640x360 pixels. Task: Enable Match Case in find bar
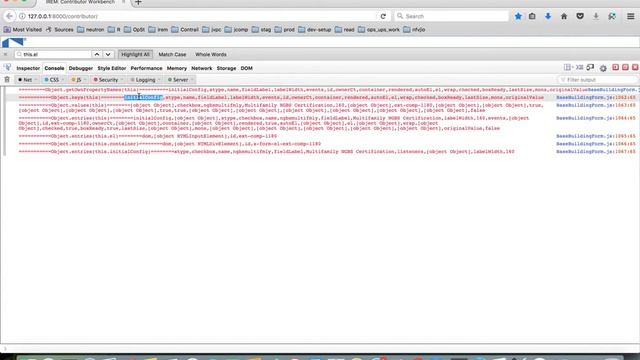[172, 54]
